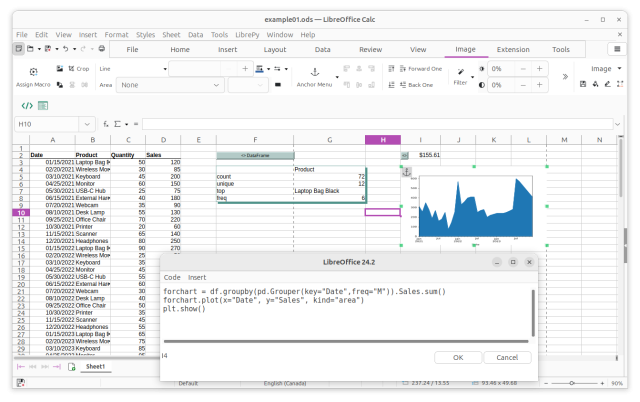Select the Crop image tool
Viewport: 640px width, 402px height.
78,69
